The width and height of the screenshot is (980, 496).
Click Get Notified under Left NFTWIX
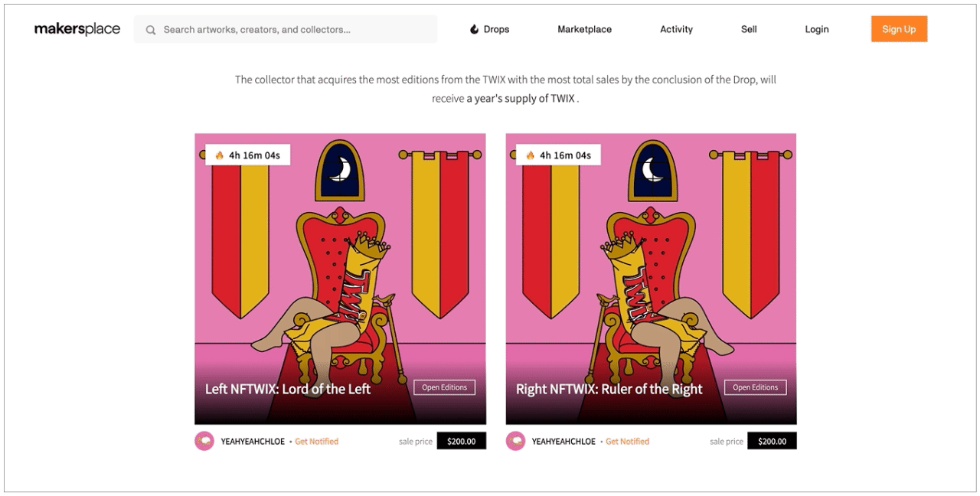(317, 442)
